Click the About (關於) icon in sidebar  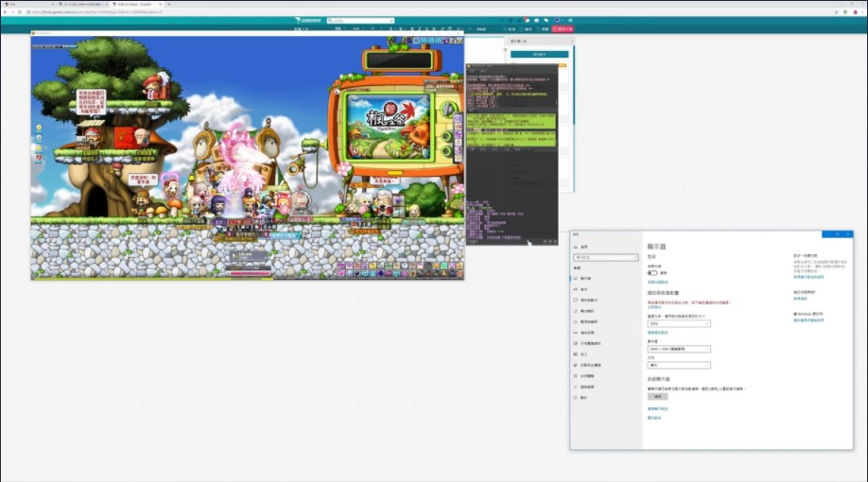[576, 398]
